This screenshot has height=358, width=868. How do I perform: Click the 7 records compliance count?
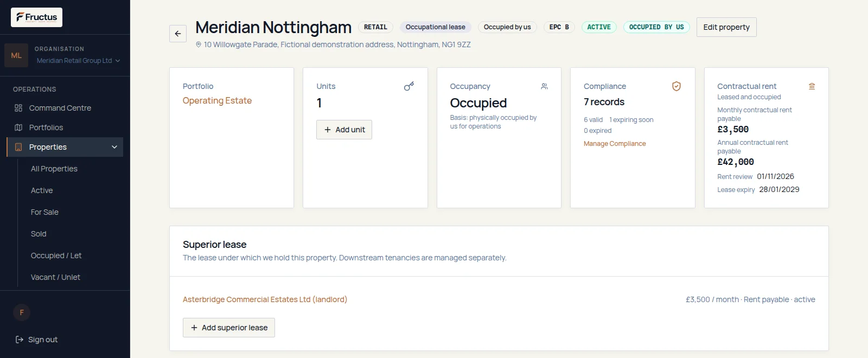604,102
